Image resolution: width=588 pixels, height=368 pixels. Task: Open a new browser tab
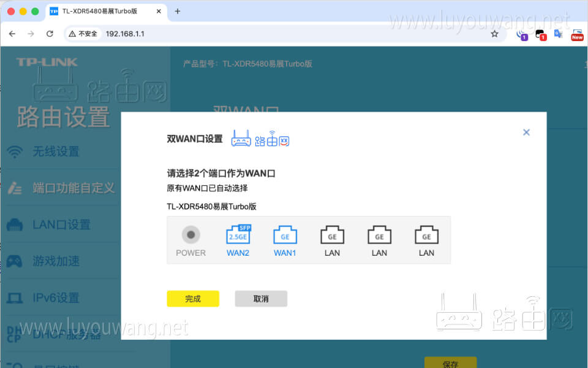click(178, 11)
